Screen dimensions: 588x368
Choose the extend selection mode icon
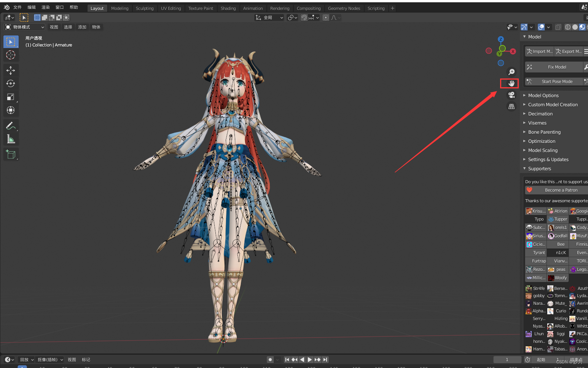[45, 18]
